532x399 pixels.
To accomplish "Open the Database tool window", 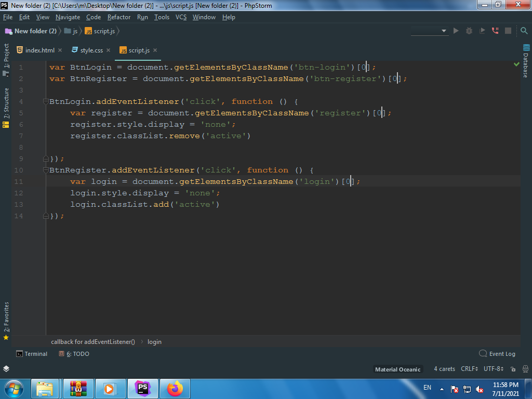I will tap(525, 61).
